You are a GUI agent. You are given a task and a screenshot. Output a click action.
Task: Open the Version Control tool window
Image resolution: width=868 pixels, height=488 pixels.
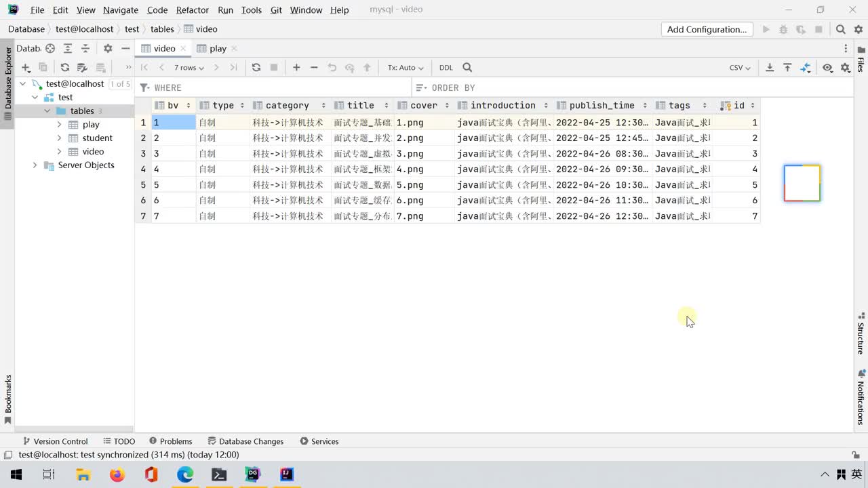56,441
